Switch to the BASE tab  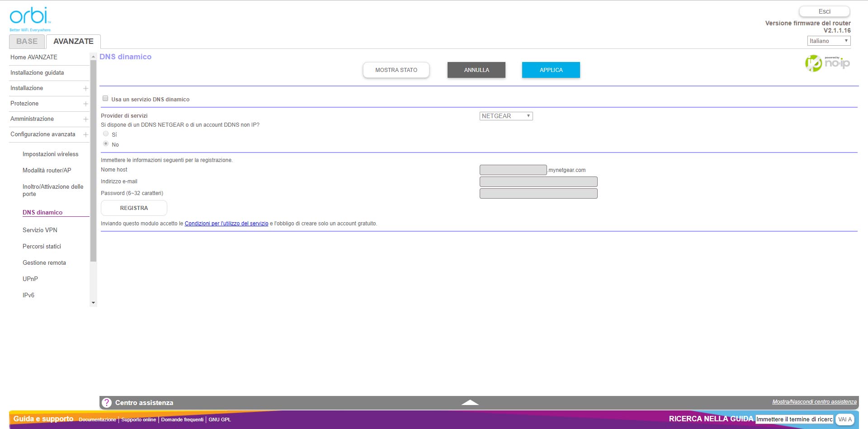(27, 42)
